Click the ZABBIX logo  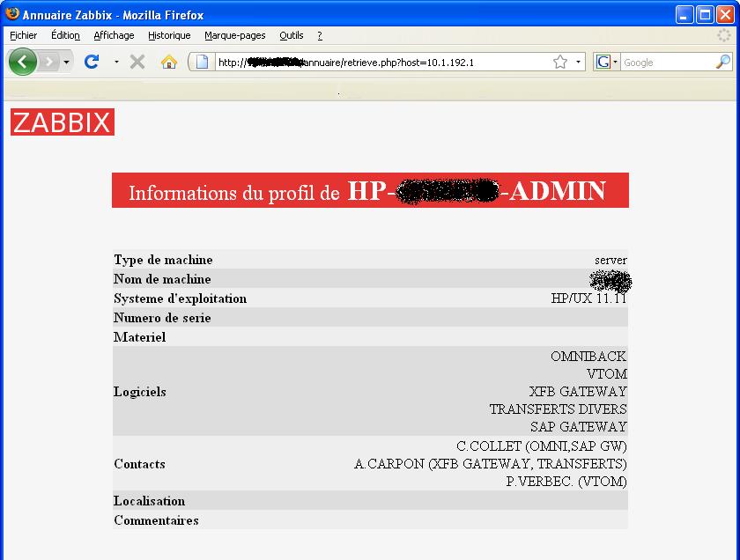click(63, 122)
